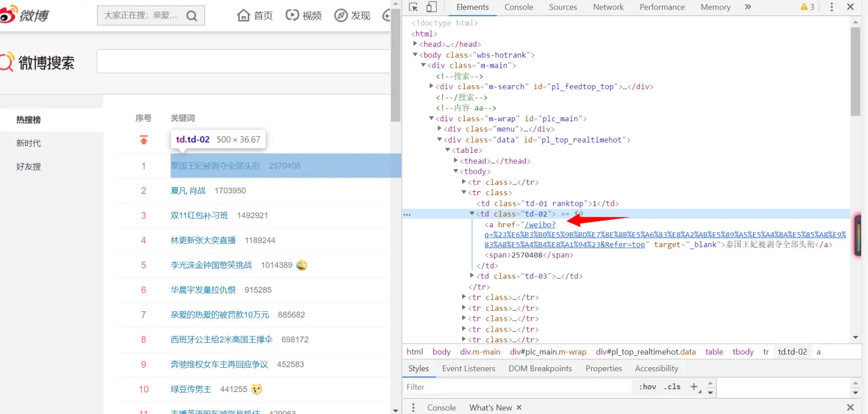Open the warnings indicator showing 3
The image size is (868, 414).
808,7
